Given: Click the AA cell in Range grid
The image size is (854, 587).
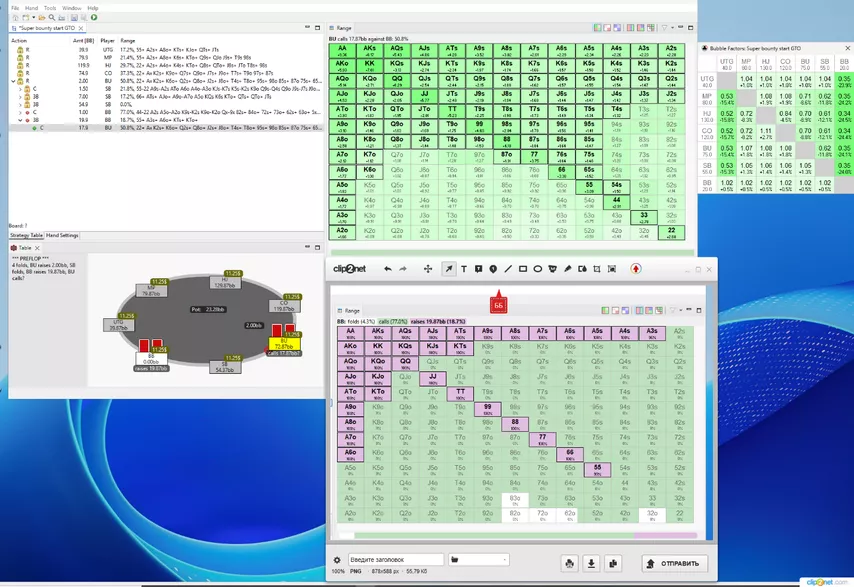Looking at the screenshot, I should point(342,48).
